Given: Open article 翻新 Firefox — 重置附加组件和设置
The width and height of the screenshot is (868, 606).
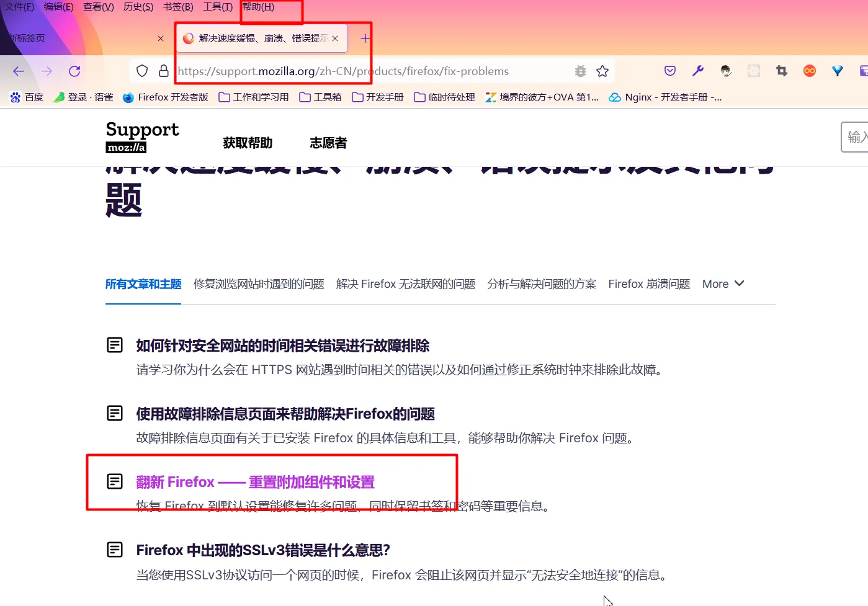Looking at the screenshot, I should pyautogui.click(x=255, y=482).
